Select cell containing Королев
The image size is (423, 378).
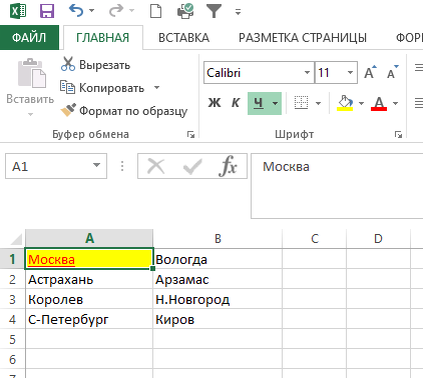pyautogui.click(x=89, y=299)
